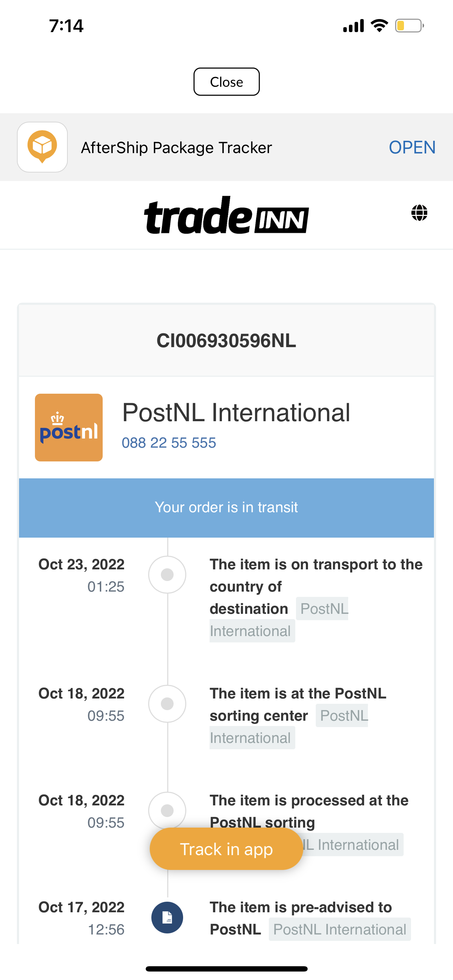Tap the AfterShip app icon
453x980 pixels.
coord(42,147)
